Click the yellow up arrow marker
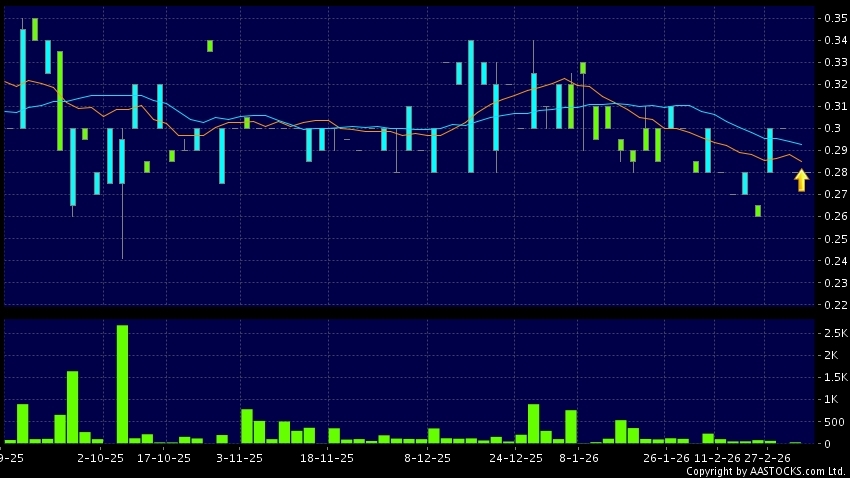 click(801, 180)
